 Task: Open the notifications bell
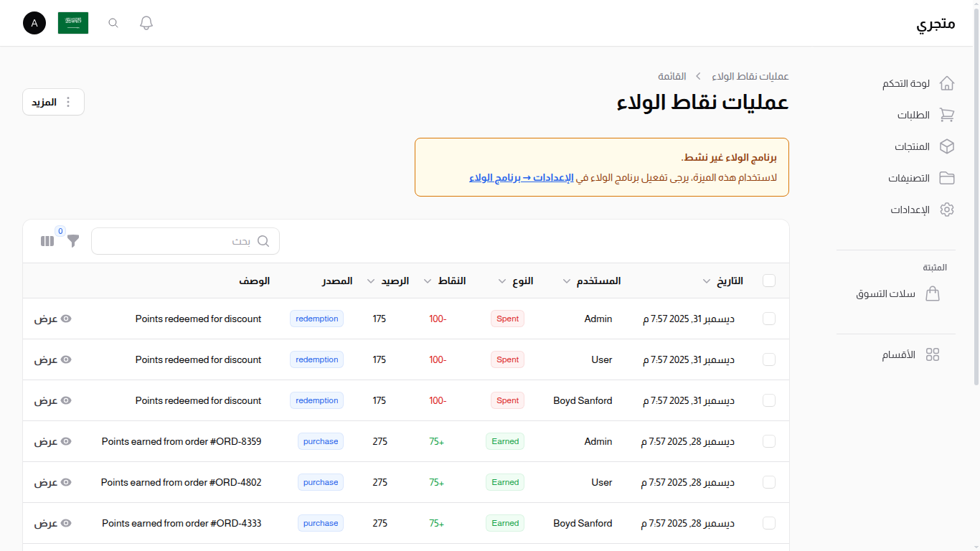[146, 22]
